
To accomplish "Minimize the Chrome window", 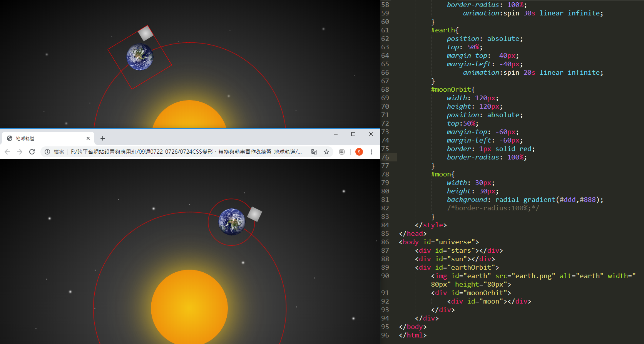I will (x=336, y=134).
